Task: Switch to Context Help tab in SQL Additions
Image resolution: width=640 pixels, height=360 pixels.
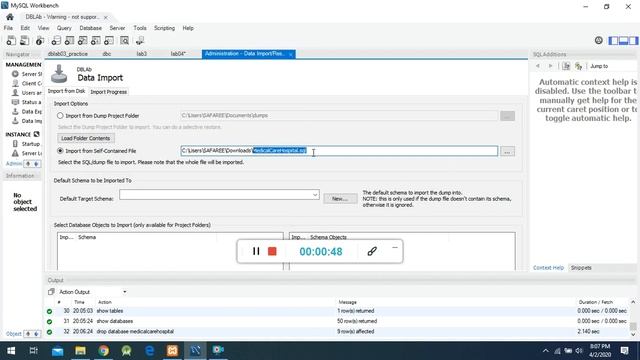Action: (x=548, y=268)
